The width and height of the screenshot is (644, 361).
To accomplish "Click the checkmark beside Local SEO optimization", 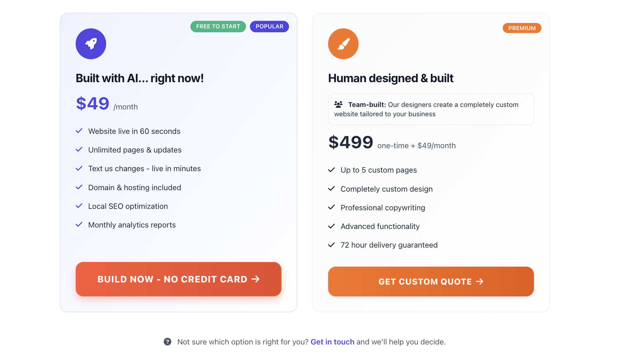I will tap(79, 206).
